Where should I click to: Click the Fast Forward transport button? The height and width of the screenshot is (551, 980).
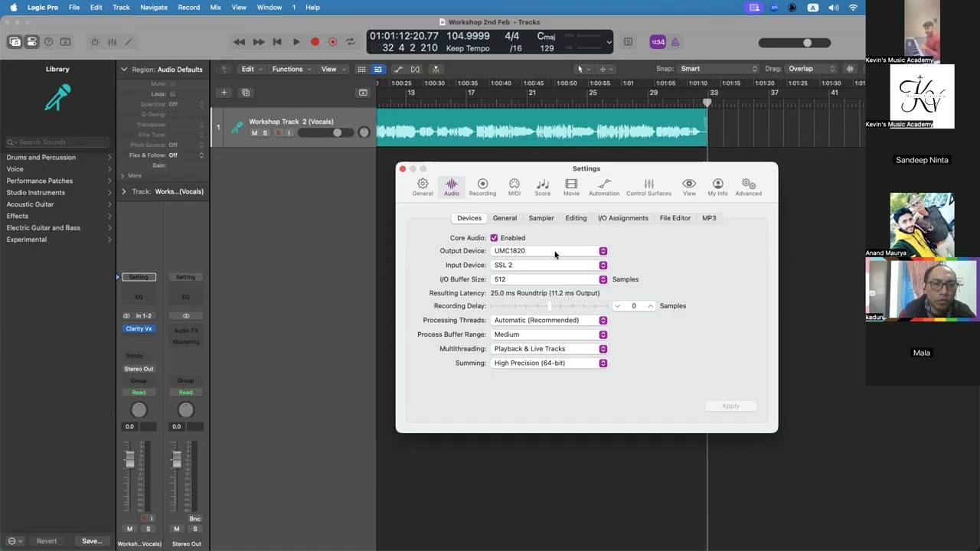(x=259, y=42)
